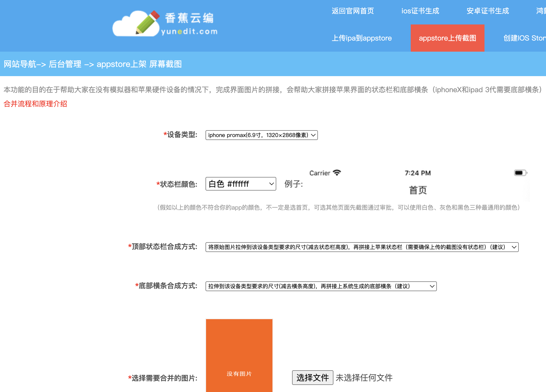Viewport: 546px width, 392px height.
Task: Open the 合并流程和原理介绍 red link
Action: pos(35,104)
